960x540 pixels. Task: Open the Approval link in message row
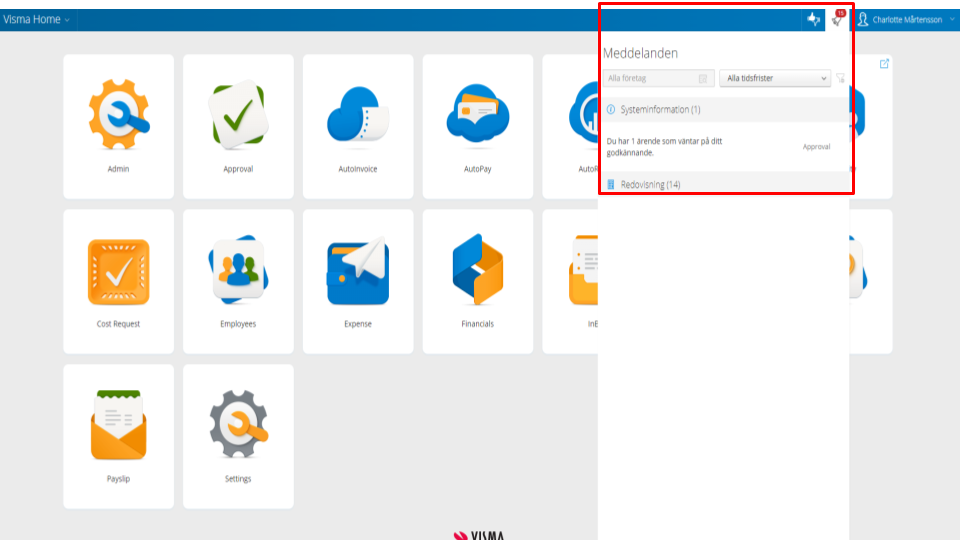(816, 147)
